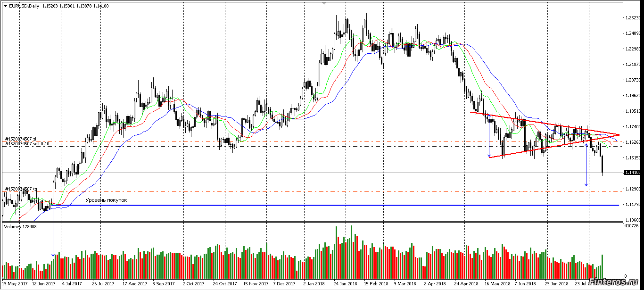Click the 2 Apr 2018 date label
644x290 pixels.
[435, 284]
